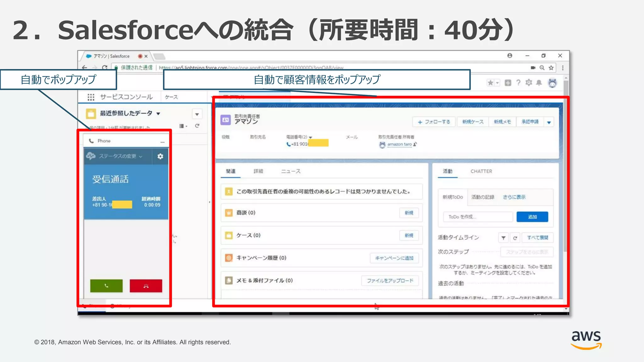Open the dropdown arrow beside list view title
644x362 pixels.
197,114
